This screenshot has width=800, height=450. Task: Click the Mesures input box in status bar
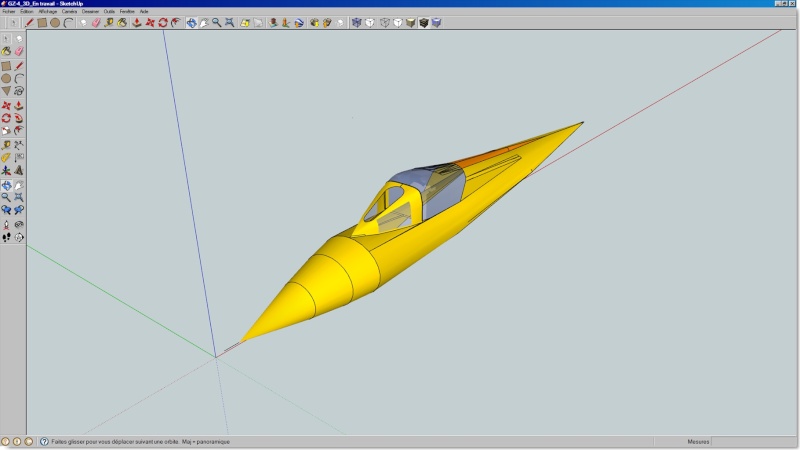pos(754,441)
